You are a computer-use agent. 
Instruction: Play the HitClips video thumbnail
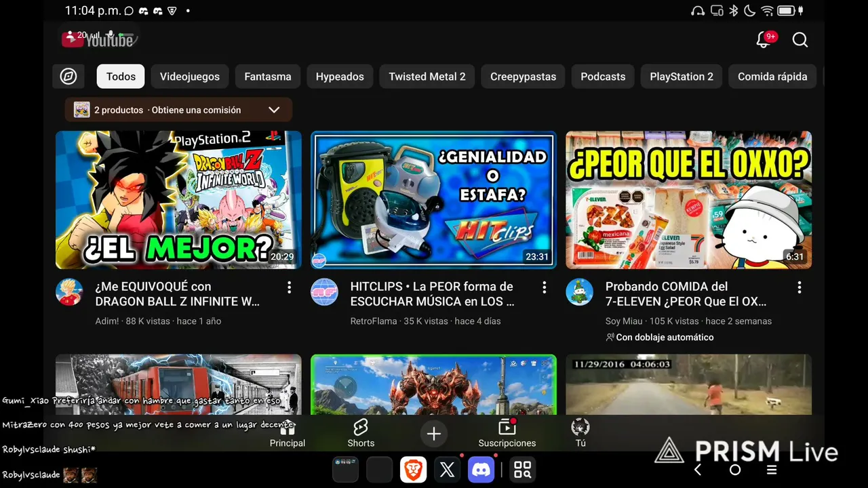tap(433, 200)
